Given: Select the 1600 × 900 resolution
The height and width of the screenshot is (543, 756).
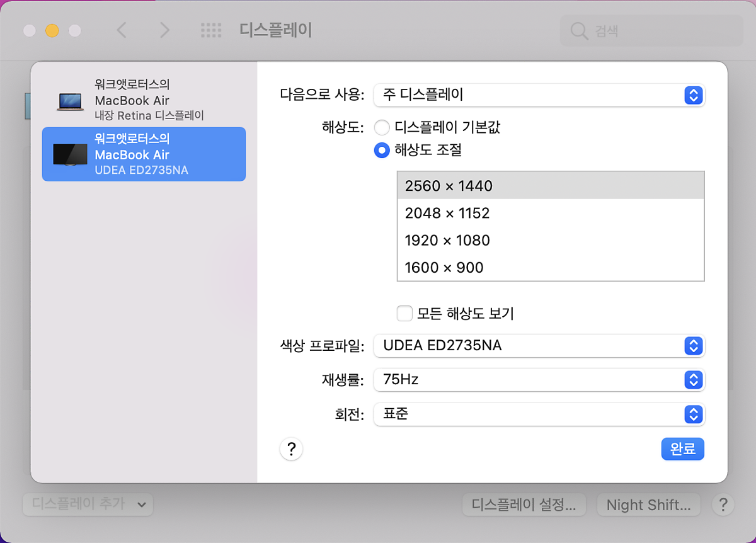Looking at the screenshot, I should coord(551,267).
